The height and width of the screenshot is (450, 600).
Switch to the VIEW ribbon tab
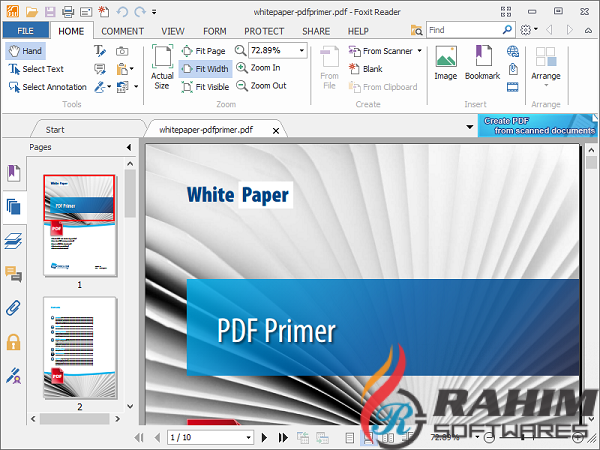pos(173,31)
